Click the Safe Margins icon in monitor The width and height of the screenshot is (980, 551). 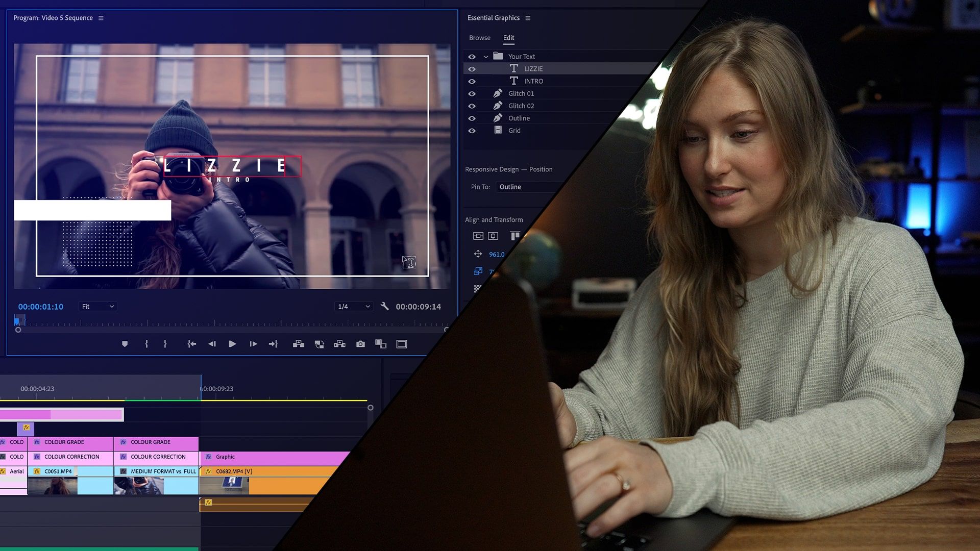[401, 344]
